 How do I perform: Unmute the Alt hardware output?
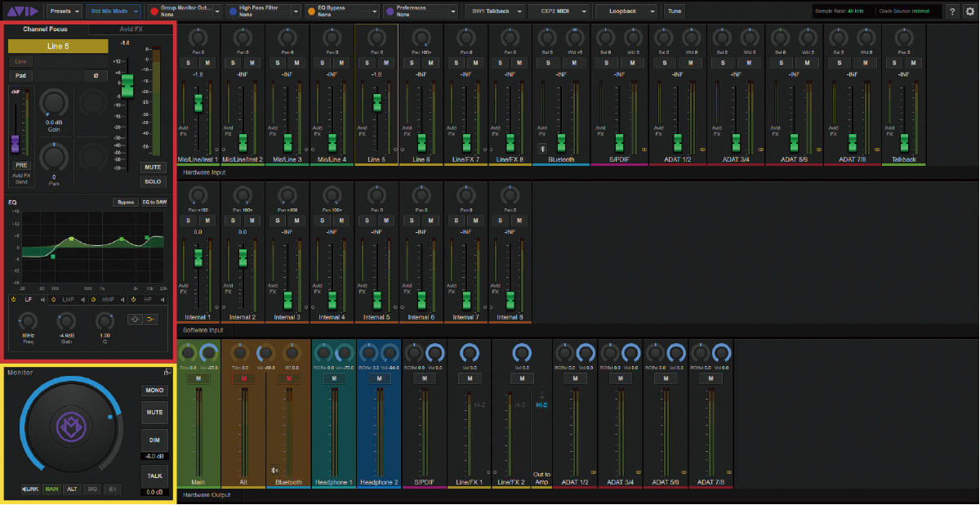[x=243, y=378]
